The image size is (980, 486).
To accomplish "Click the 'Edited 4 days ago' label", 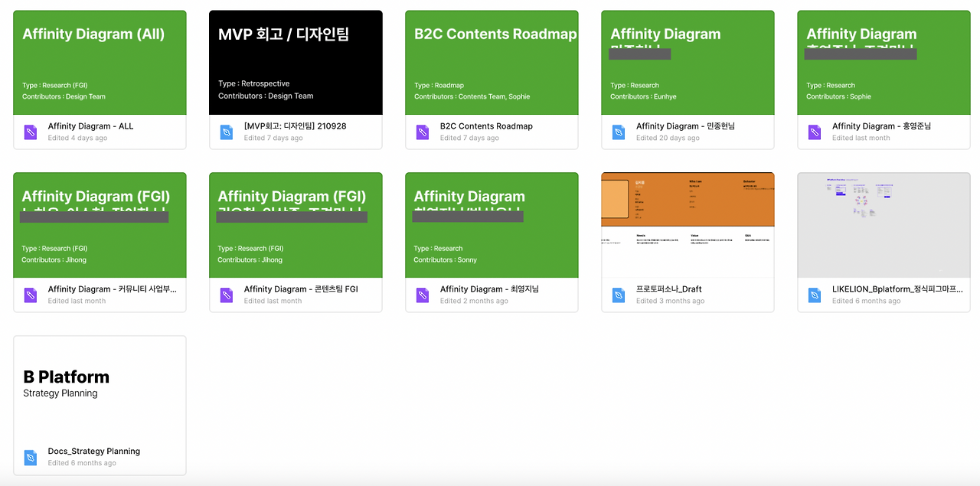I will point(77,139).
